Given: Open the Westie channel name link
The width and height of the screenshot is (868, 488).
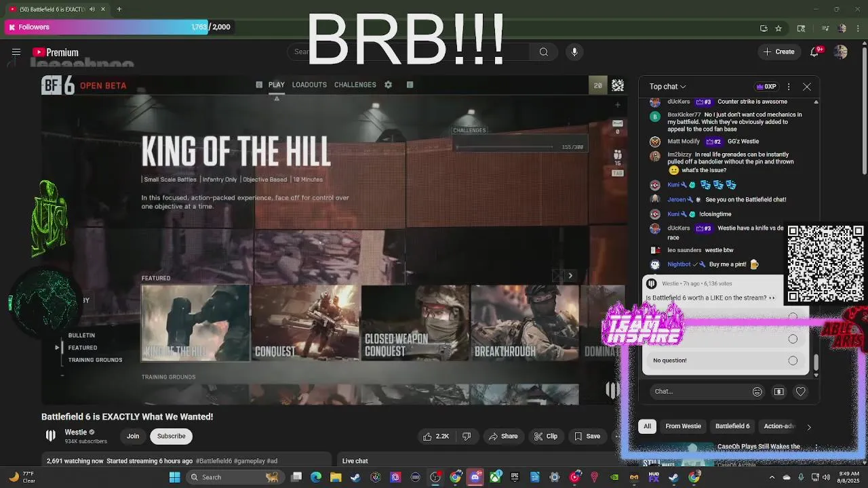Looking at the screenshot, I should click(75, 432).
